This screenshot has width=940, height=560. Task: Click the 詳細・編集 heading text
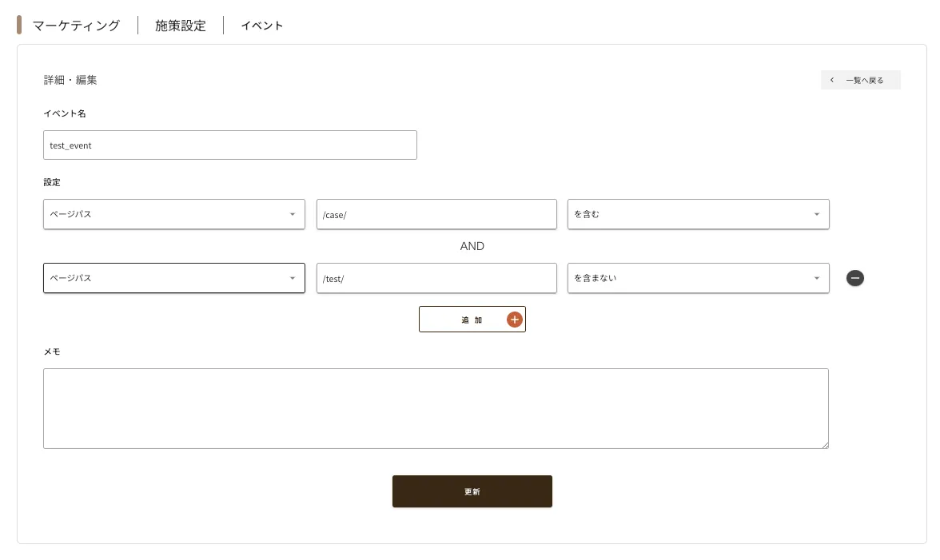click(x=70, y=80)
